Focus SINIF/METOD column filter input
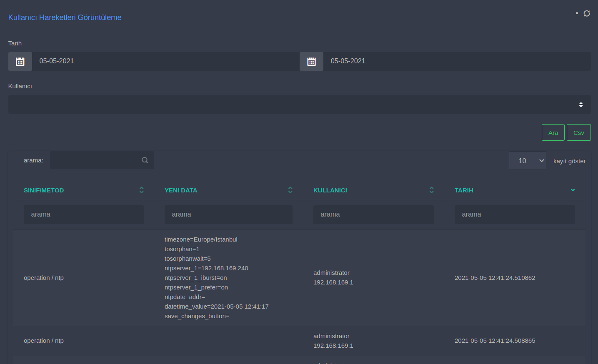Screen dimensions: 598x364 [x=83, y=214]
